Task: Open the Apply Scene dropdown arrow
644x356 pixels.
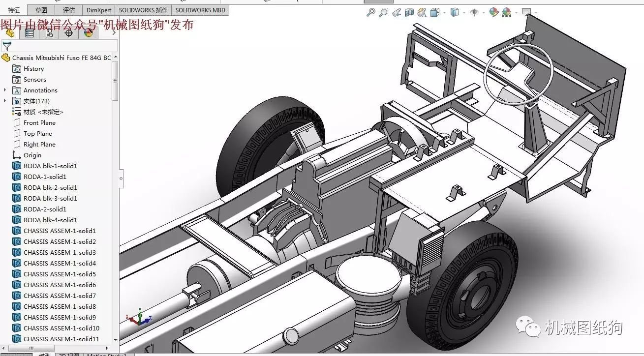Action: coord(516,13)
